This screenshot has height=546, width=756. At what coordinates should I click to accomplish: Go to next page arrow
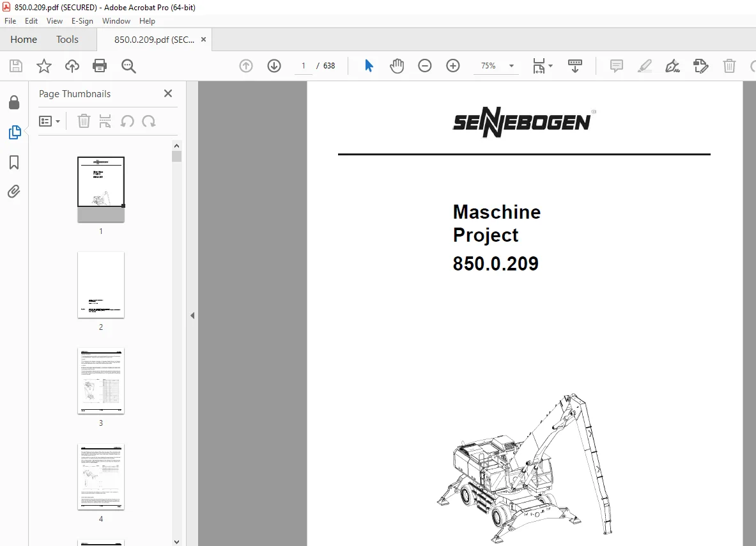(x=274, y=66)
